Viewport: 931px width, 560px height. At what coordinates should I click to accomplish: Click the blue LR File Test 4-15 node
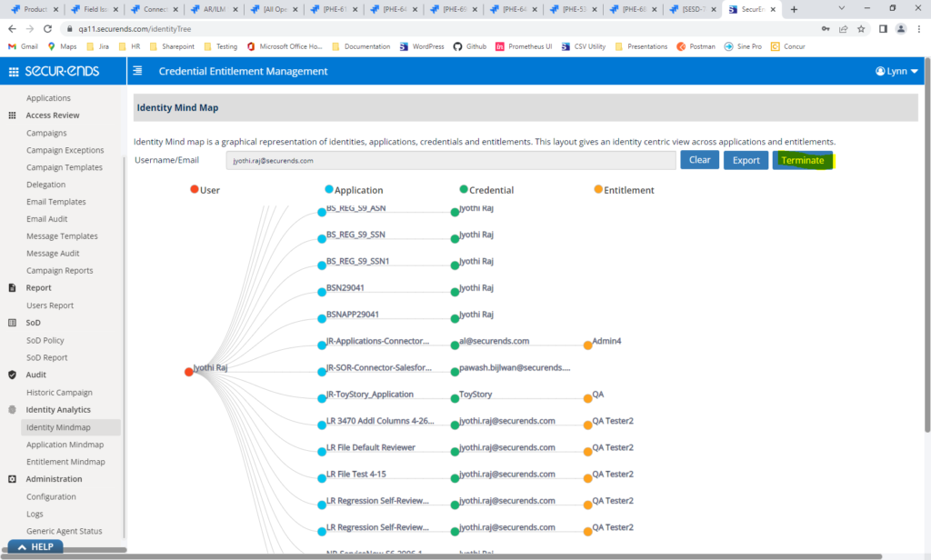pos(322,479)
